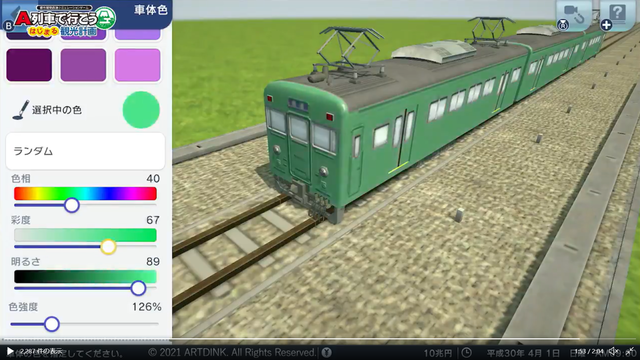Click the speaker volume icon
The width and height of the screenshot is (640, 360).
[613, 351]
